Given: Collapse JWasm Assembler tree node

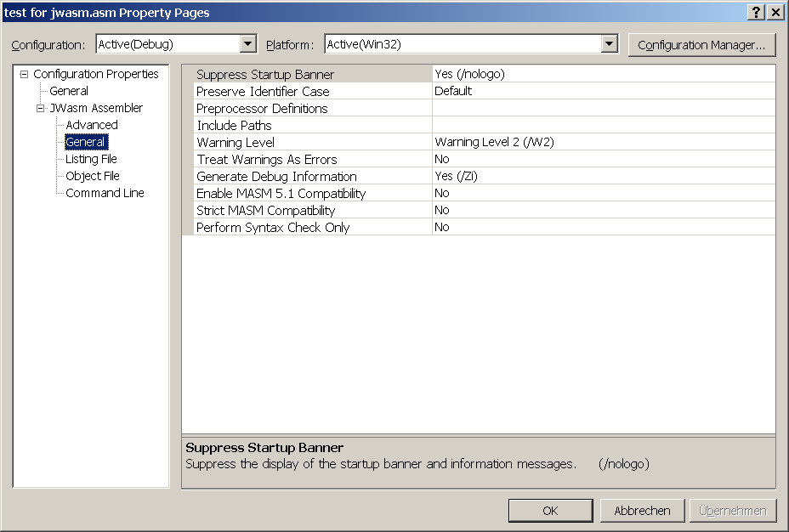Looking at the screenshot, I should tap(40, 108).
